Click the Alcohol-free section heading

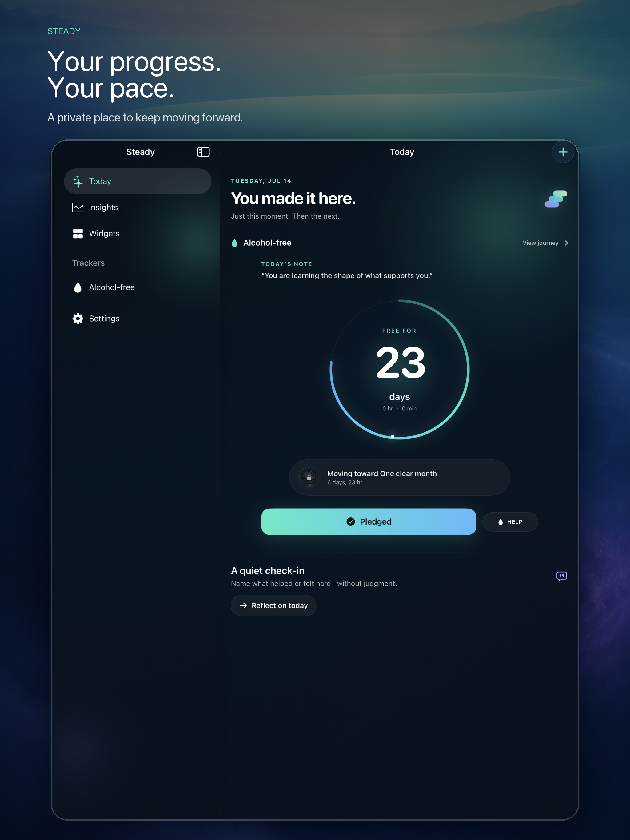[x=267, y=243]
